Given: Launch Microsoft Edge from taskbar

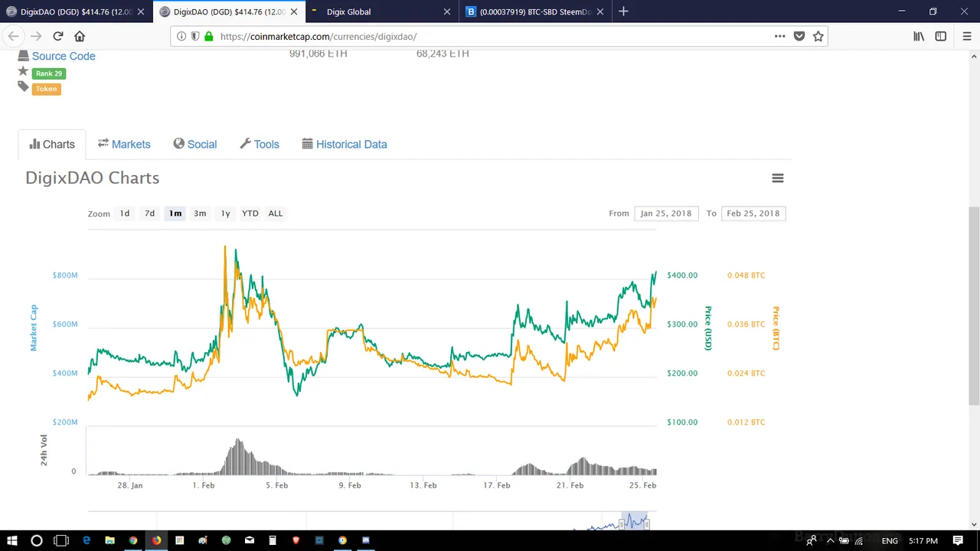Looking at the screenshot, I should pos(87,540).
